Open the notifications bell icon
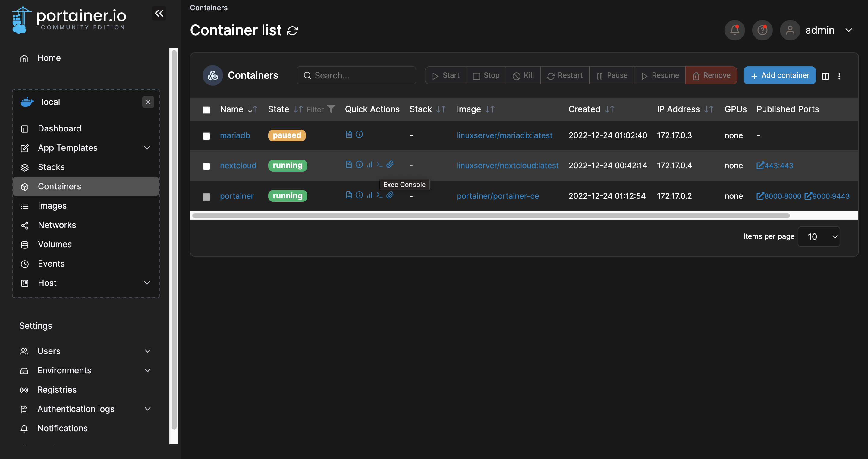This screenshot has width=868, height=459. pyautogui.click(x=734, y=30)
